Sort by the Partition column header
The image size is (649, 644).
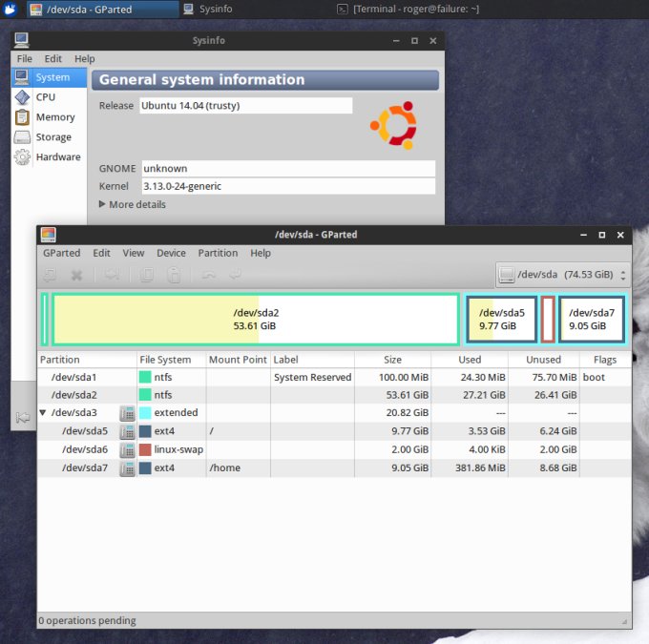tap(87, 360)
